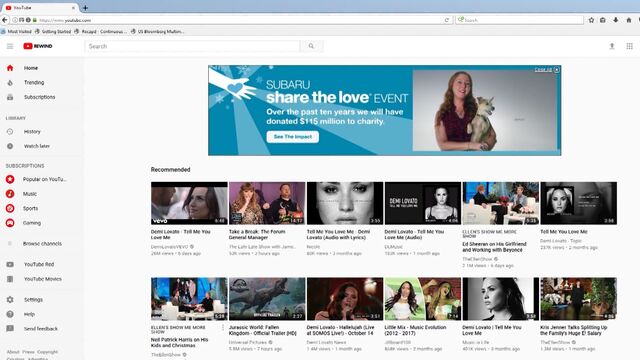This screenshot has width=640, height=360.
Task: Click About link in footer
Action: coord(13,352)
